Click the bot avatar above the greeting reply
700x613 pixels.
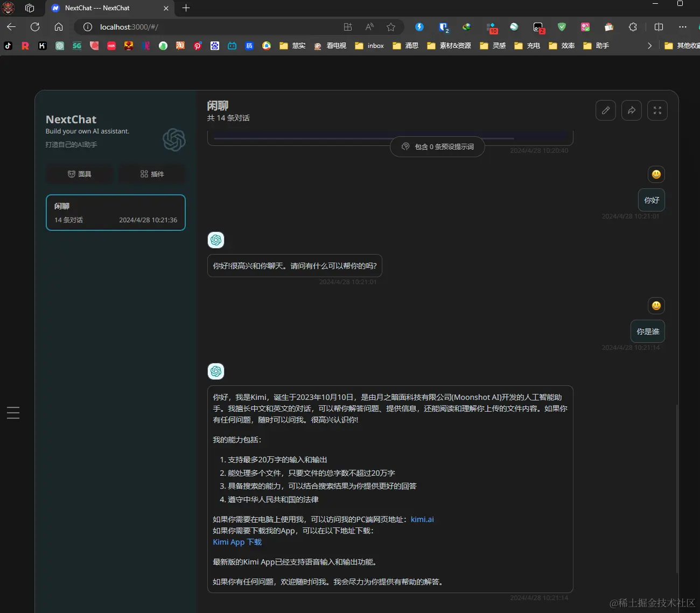click(x=216, y=240)
